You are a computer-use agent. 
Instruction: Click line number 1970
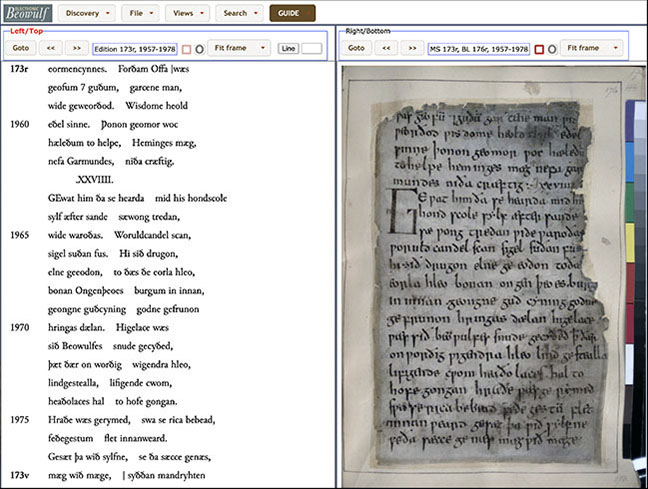(x=19, y=328)
